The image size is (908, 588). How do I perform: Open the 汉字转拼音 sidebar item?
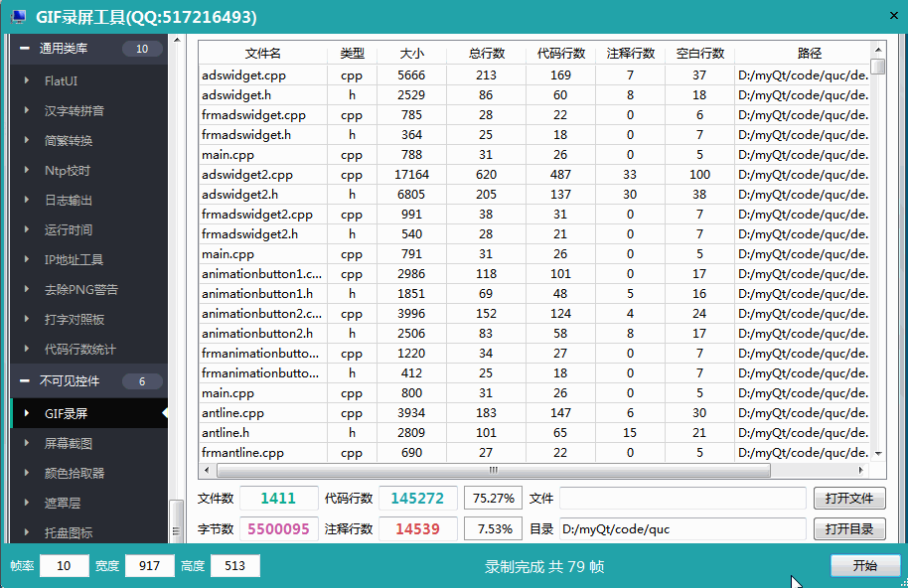tap(74, 110)
